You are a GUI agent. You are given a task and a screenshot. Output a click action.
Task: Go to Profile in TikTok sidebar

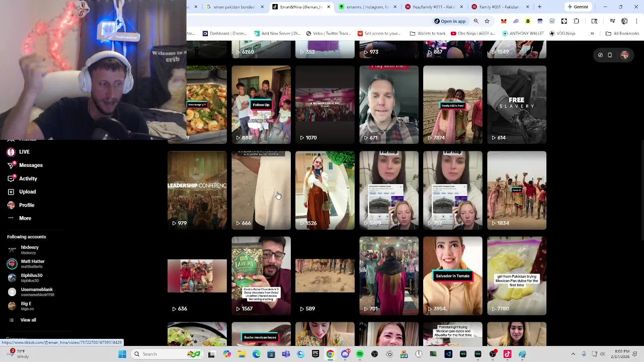click(x=21, y=205)
